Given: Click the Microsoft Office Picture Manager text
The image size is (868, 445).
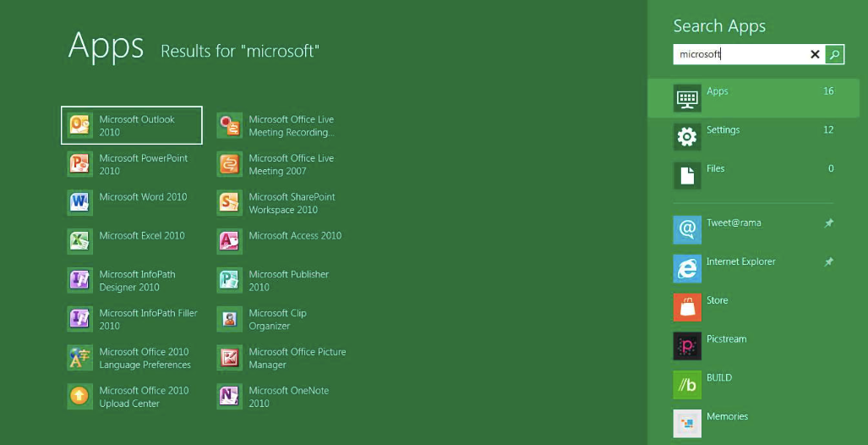Looking at the screenshot, I should tap(298, 358).
